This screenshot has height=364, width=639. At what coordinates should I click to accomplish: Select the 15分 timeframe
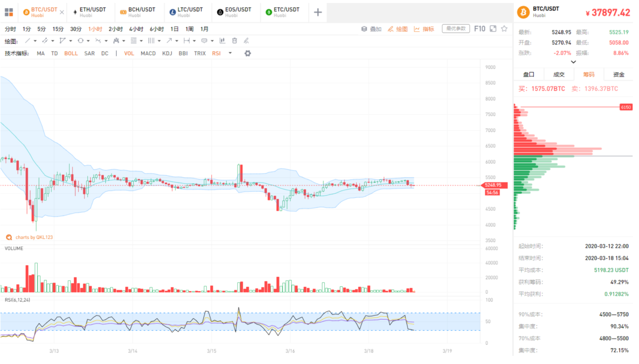tap(58, 29)
